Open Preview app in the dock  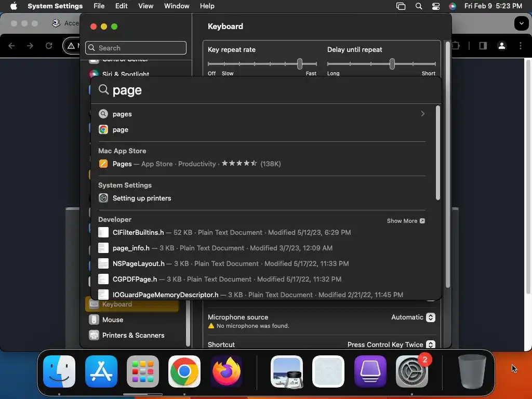287,371
